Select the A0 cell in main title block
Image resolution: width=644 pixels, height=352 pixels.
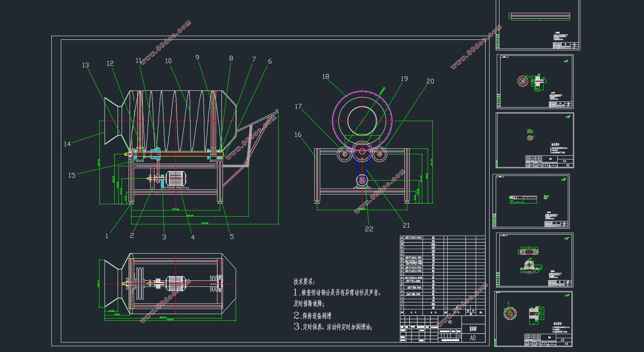click(x=473, y=338)
